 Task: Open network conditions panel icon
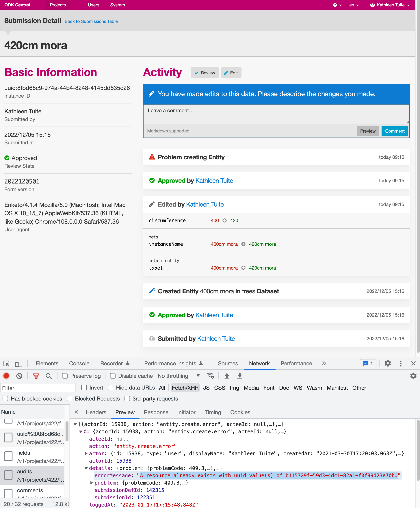click(x=210, y=376)
